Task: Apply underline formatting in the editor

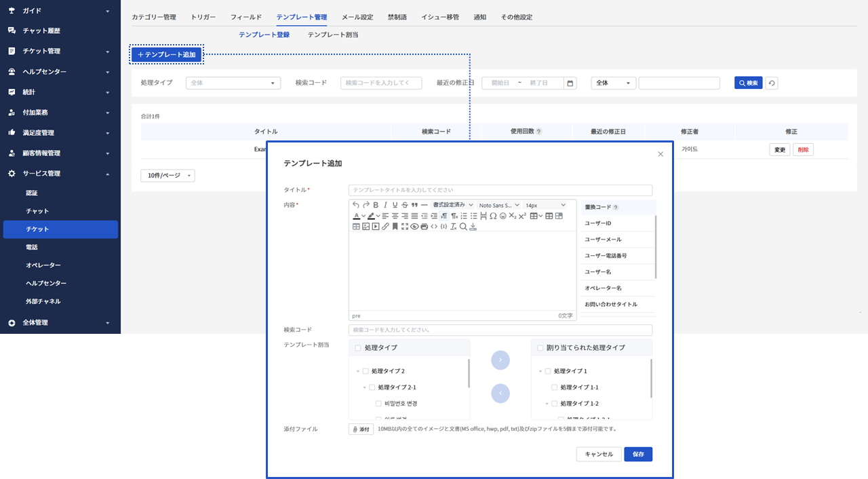Action: coord(395,205)
